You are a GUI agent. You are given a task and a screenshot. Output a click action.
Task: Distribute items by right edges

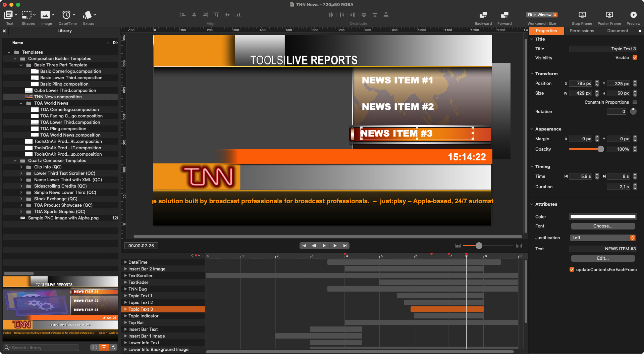353,15
